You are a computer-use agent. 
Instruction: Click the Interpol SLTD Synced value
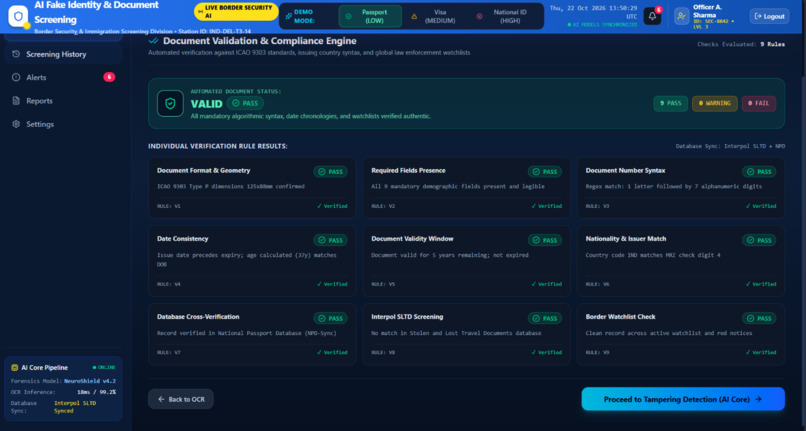pos(75,407)
